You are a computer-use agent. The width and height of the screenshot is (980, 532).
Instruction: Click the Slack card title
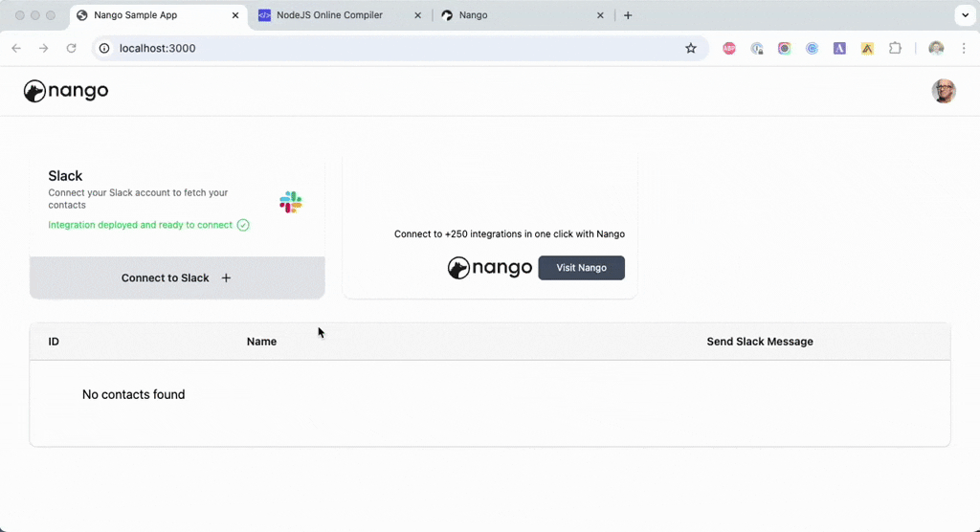65,176
